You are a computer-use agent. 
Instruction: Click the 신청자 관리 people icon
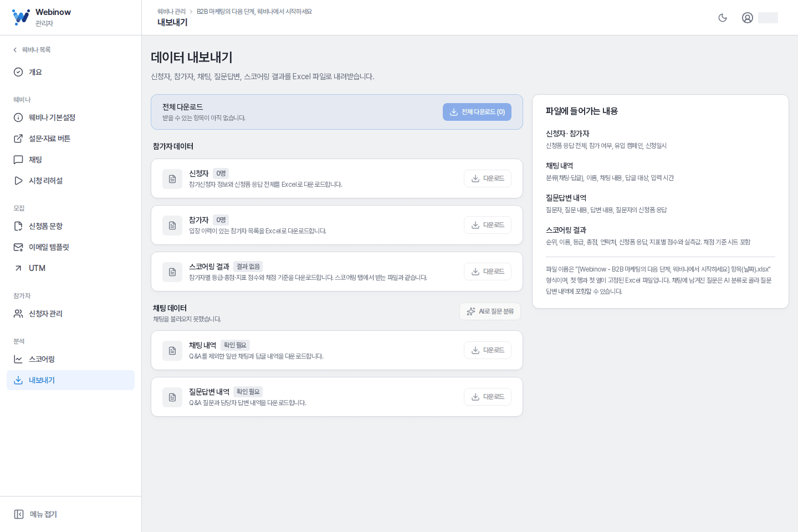click(x=18, y=314)
